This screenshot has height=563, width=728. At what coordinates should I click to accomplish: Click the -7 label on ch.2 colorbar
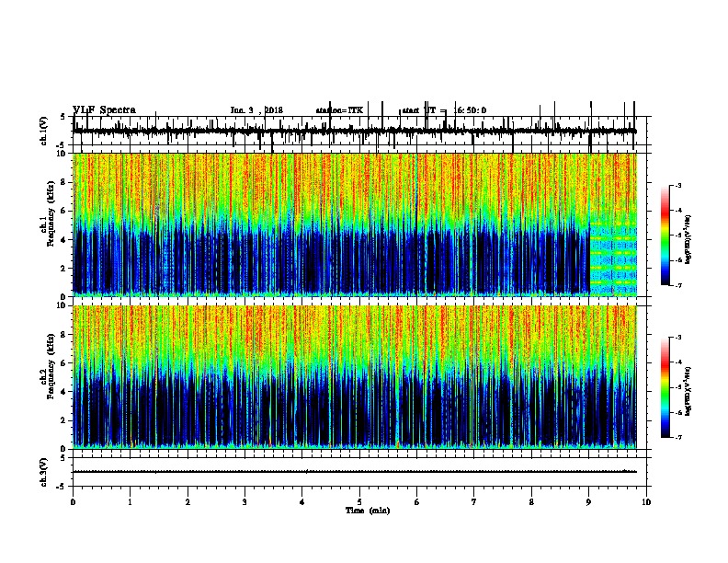pyautogui.click(x=677, y=438)
